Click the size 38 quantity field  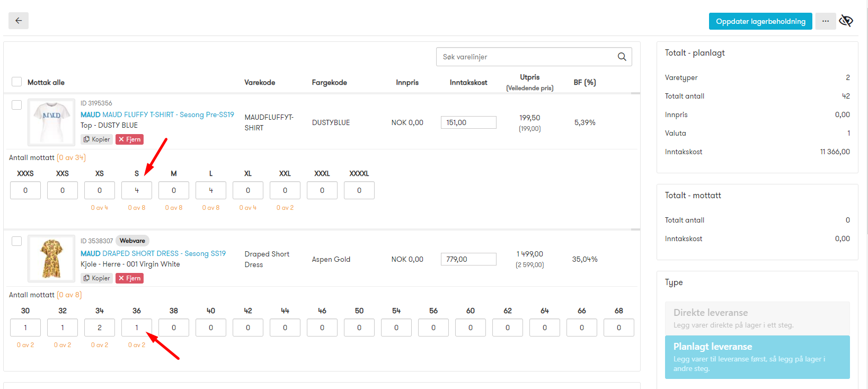[x=174, y=328]
